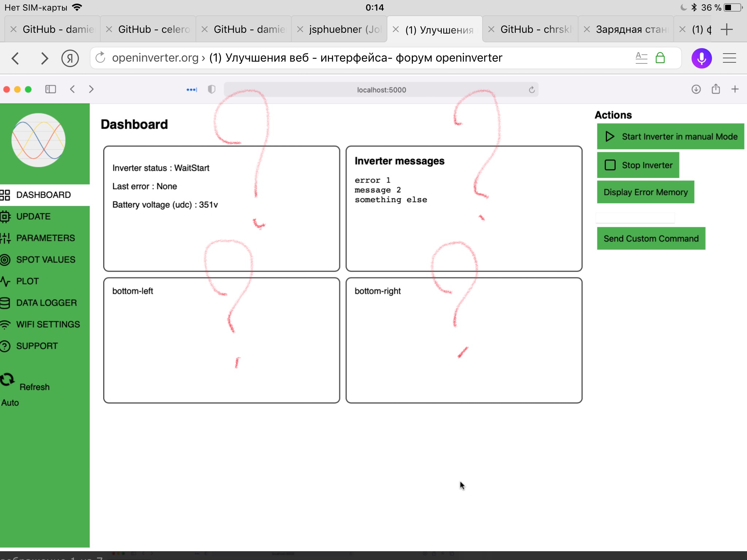Screen dimensions: 747x560
Task: Switch to the GitHub - chrskl tab
Action: tap(535, 30)
